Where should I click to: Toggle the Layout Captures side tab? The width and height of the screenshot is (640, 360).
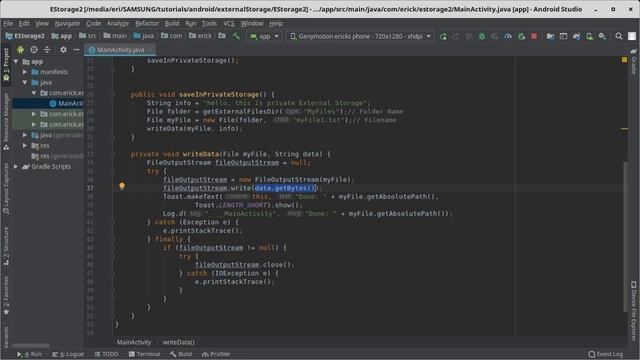click(x=6, y=189)
